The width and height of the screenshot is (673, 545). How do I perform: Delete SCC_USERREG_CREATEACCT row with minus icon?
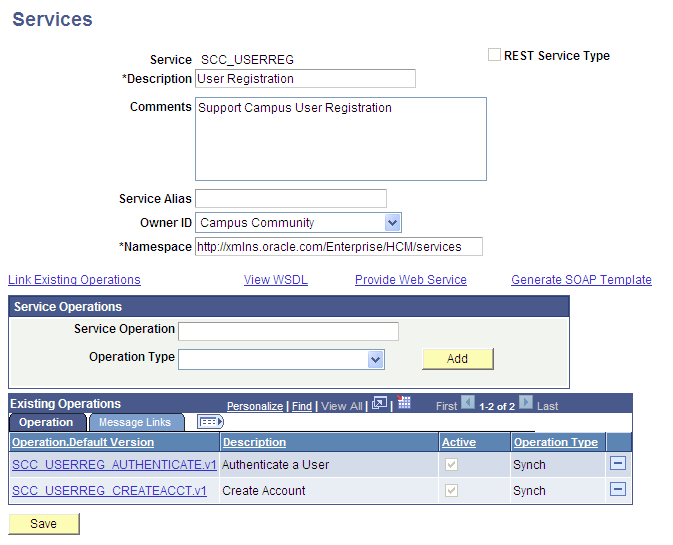(618, 489)
